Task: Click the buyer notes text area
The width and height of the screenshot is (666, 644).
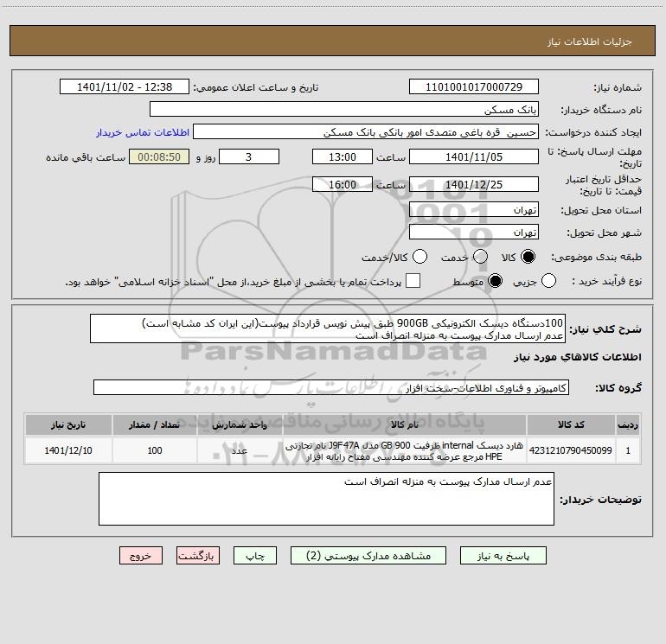Action: click(326, 499)
